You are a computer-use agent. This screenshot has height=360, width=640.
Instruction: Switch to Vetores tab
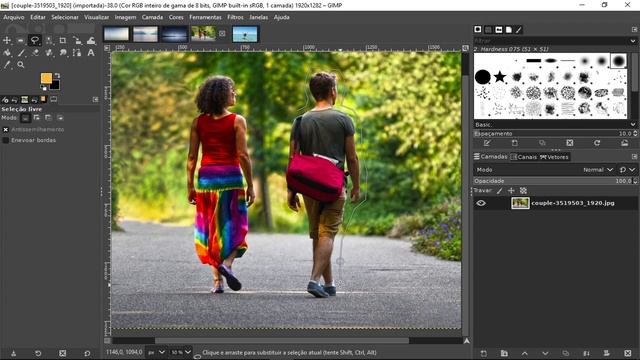point(554,157)
